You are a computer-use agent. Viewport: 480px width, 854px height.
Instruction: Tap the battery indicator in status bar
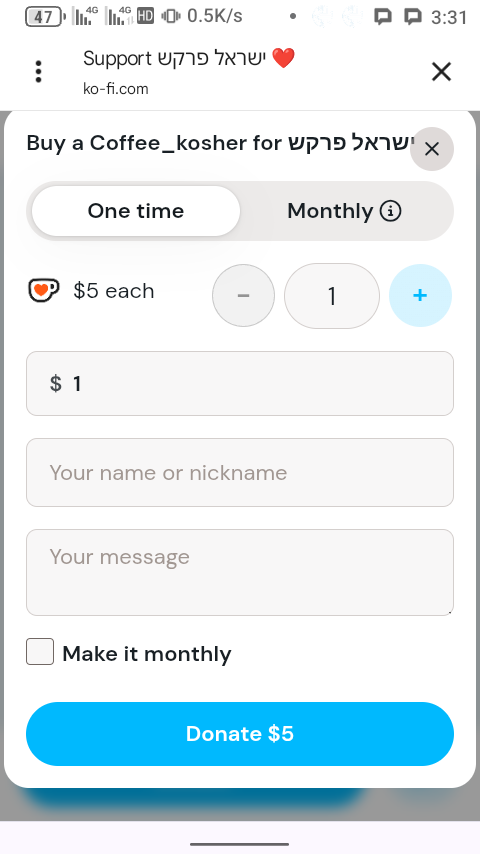(45, 17)
